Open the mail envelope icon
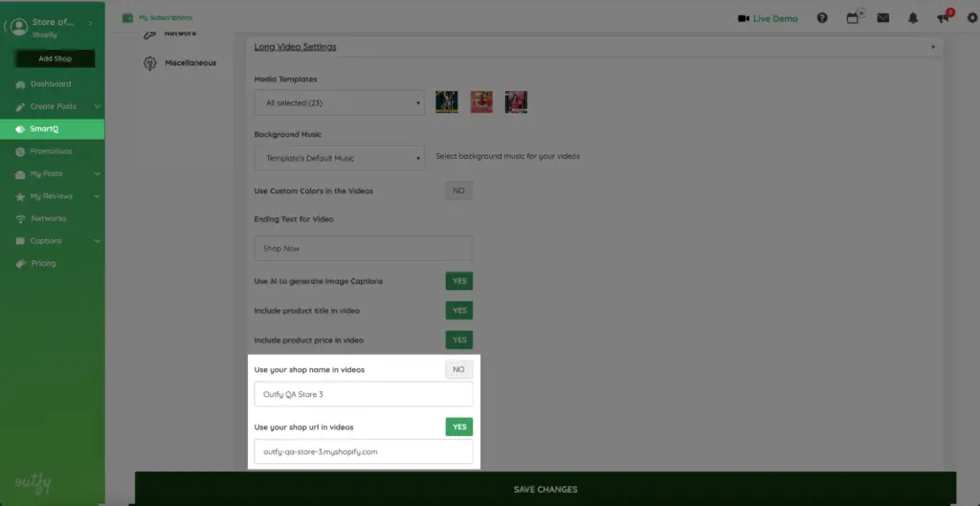This screenshot has width=980, height=506. pyautogui.click(x=883, y=18)
